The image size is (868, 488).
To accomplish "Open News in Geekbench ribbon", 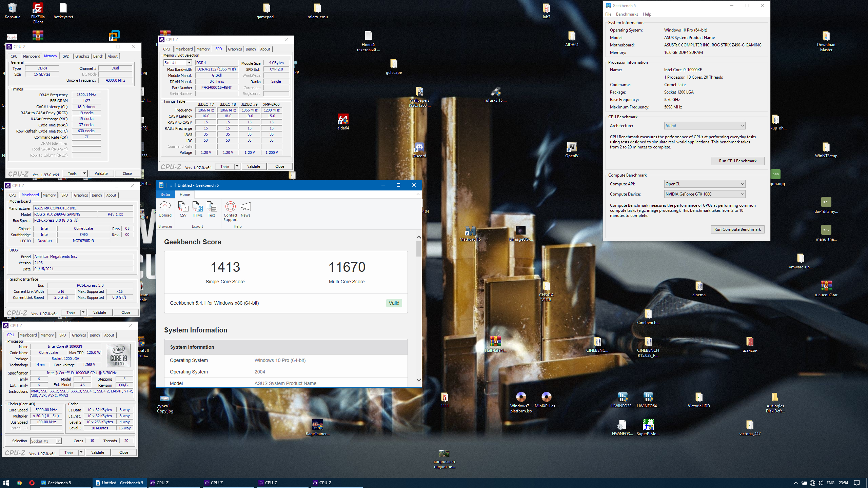I will click(x=245, y=209).
